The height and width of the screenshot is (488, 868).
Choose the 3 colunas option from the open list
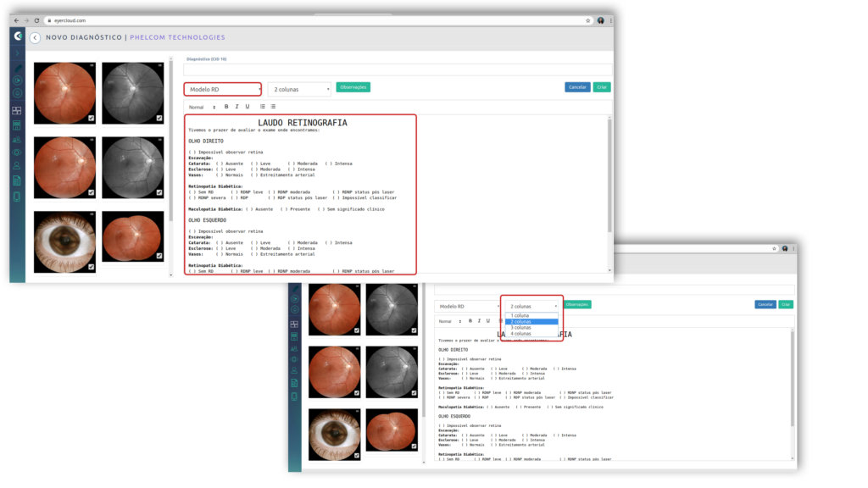pos(531,328)
